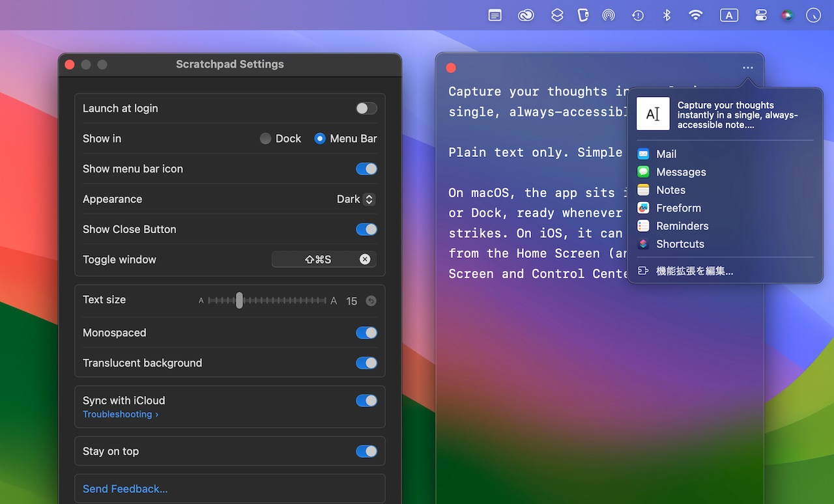Open the input source menu marked A
The width and height of the screenshot is (834, 504).
pos(728,15)
